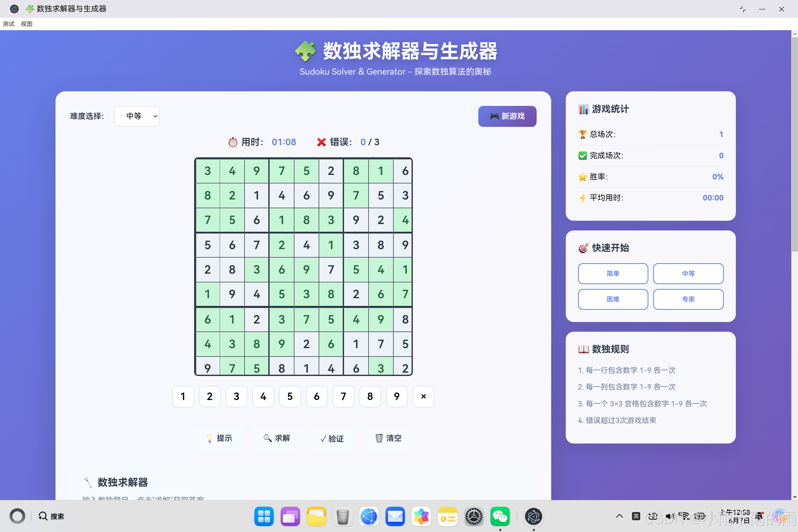798x532 pixels.
Task: Open the yellow notes app in dock
Action: click(448, 516)
